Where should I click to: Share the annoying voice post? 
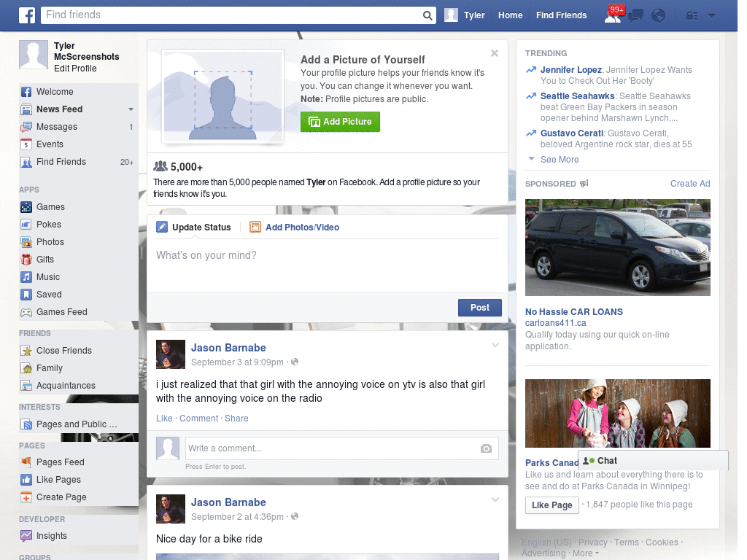[236, 418]
